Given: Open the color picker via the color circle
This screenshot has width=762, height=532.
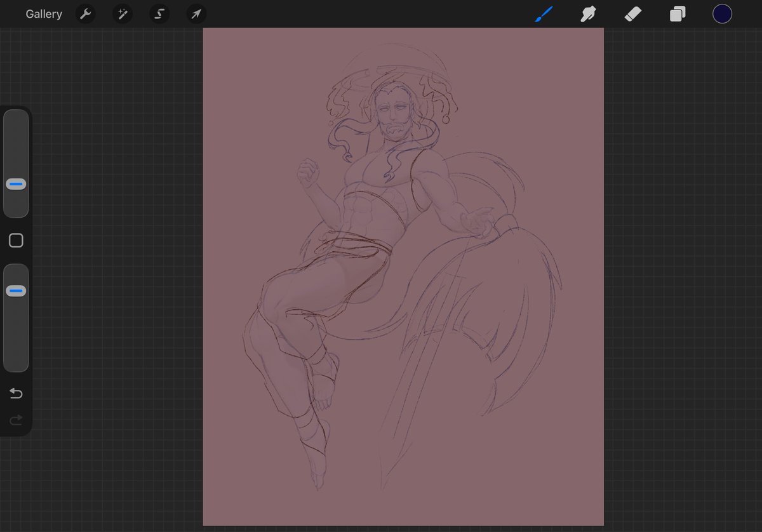Looking at the screenshot, I should pos(722,13).
